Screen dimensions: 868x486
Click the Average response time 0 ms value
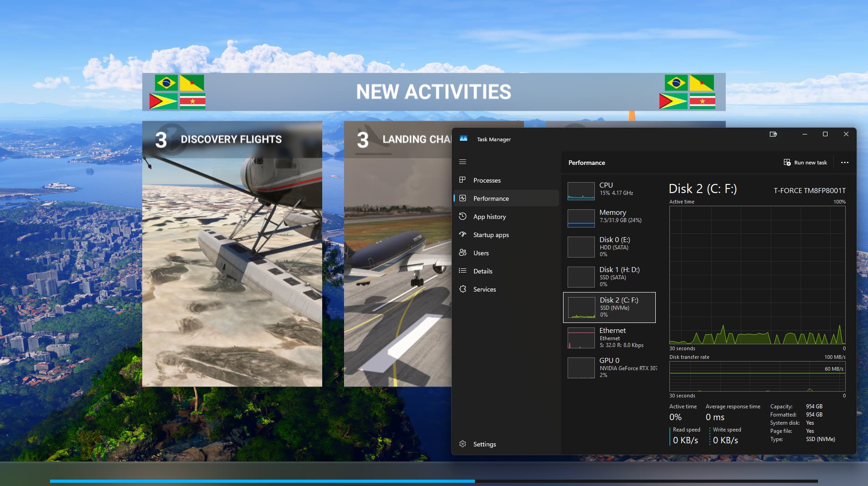click(715, 417)
